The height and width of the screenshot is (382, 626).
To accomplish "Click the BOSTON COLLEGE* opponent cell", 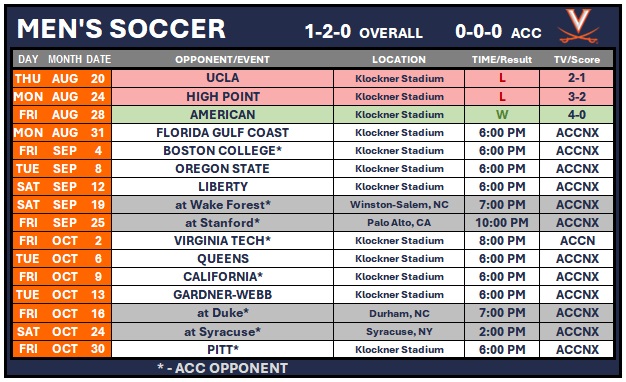I will click(x=222, y=150).
